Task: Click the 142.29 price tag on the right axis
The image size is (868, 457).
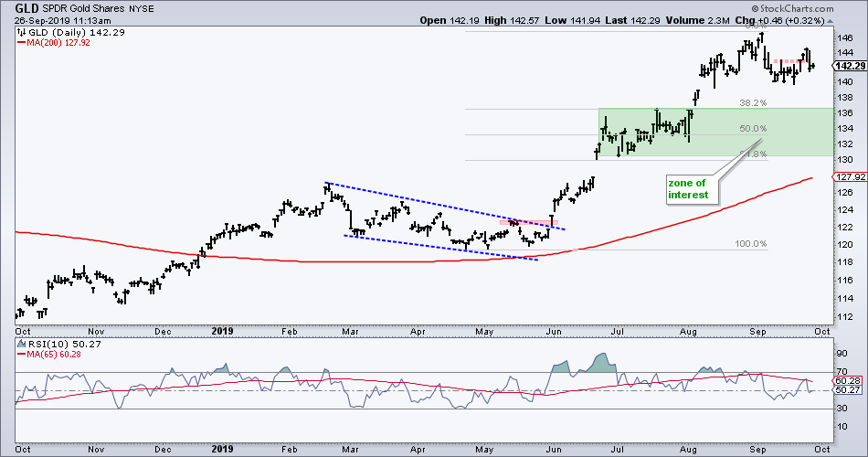Action: click(850, 66)
